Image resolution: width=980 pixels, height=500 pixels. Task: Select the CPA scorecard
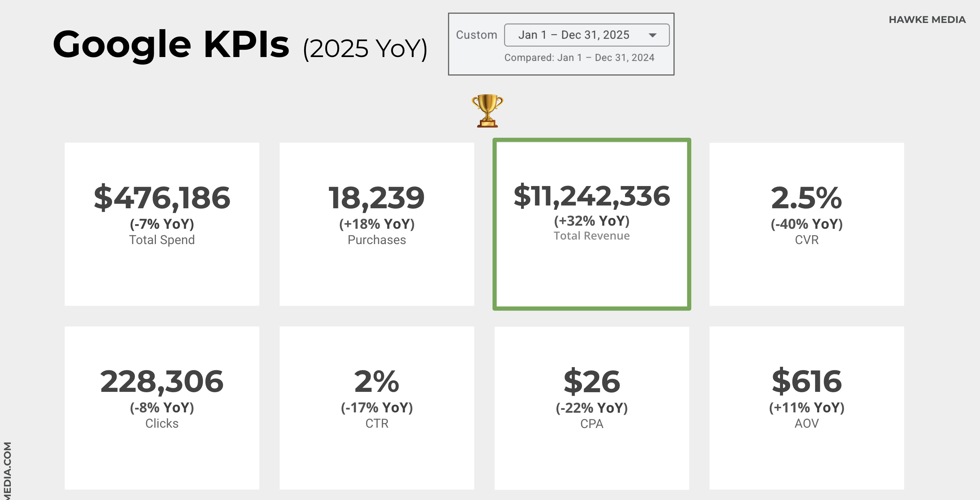click(592, 408)
